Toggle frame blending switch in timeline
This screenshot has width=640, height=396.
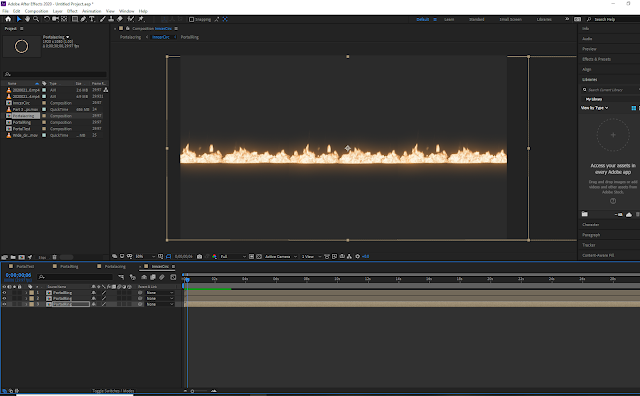[153, 277]
